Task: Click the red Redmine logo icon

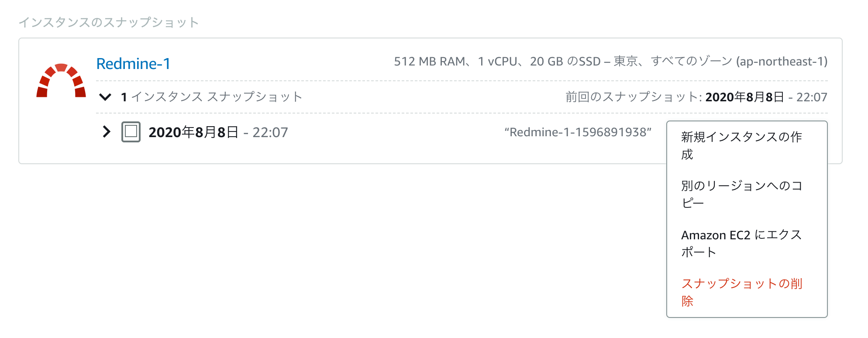Action: tap(61, 80)
